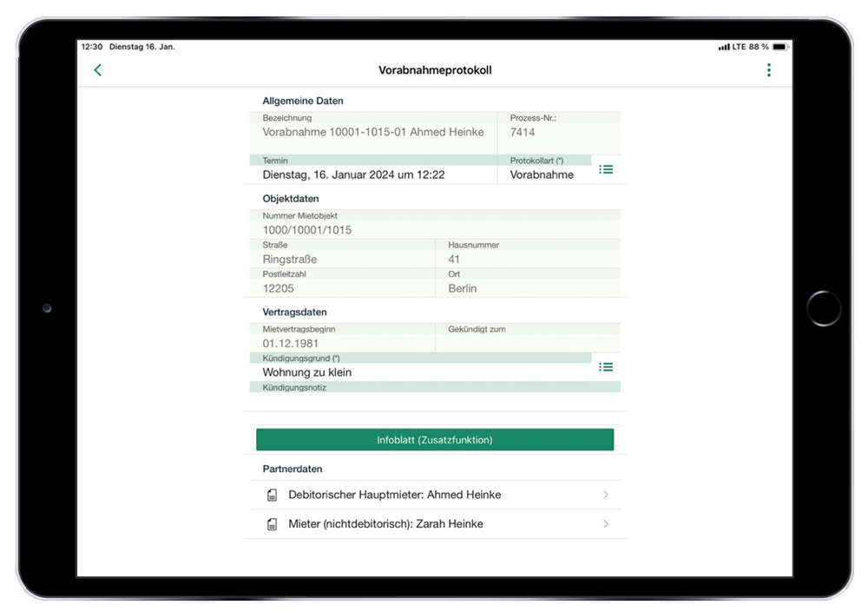This screenshot has width=868, height=611.
Task: Tap the battery icon in status bar
Action: (779, 47)
